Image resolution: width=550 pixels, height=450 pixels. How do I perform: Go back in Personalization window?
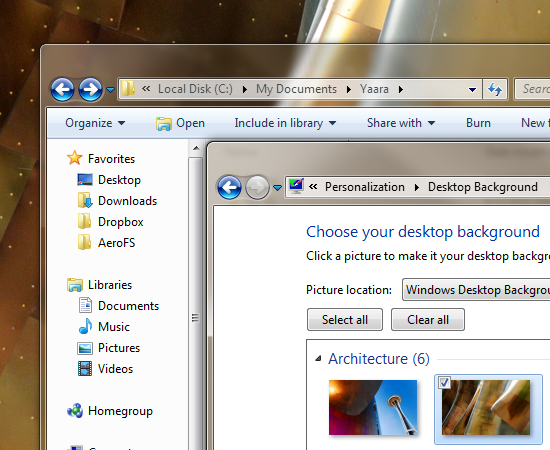(x=229, y=188)
